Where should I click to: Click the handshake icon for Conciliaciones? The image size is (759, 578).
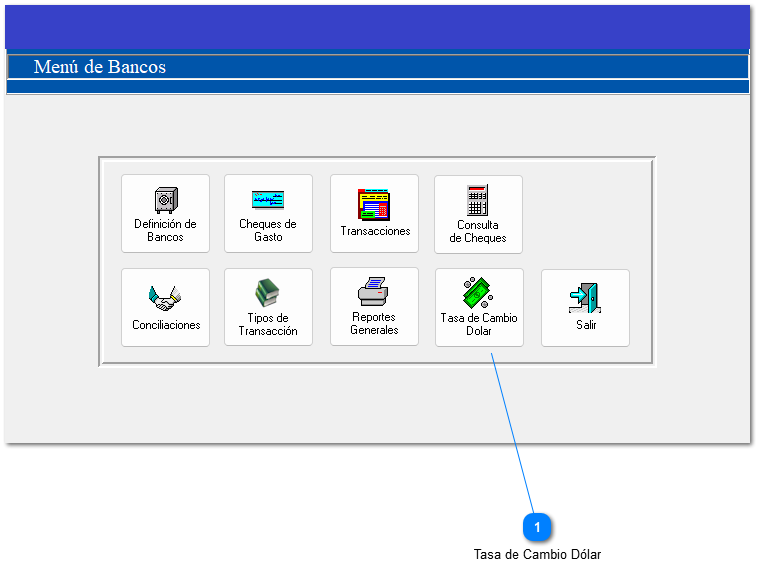(165, 297)
